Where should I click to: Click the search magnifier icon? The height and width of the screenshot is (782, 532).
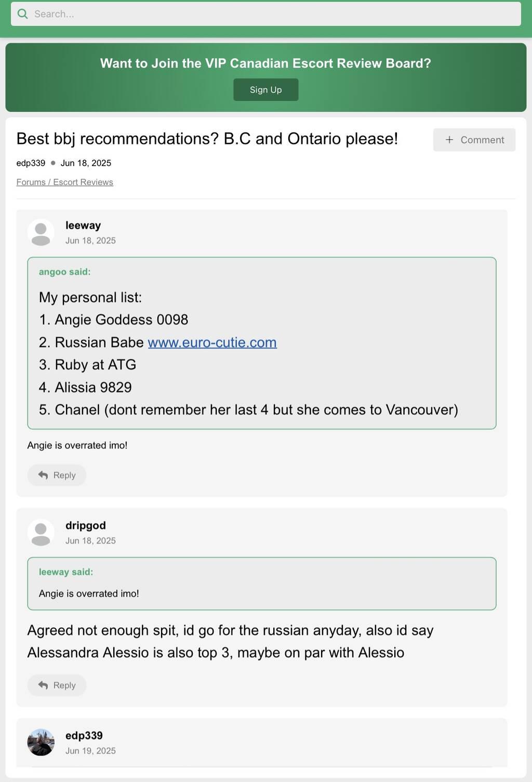(x=22, y=14)
